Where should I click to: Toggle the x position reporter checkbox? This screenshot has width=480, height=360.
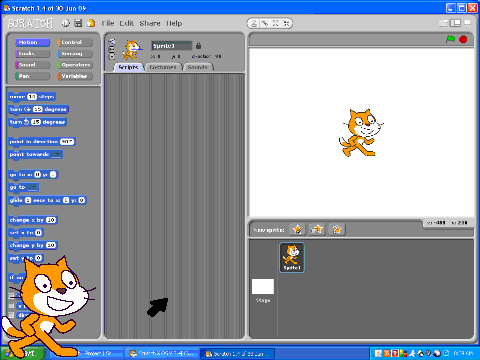(11, 296)
